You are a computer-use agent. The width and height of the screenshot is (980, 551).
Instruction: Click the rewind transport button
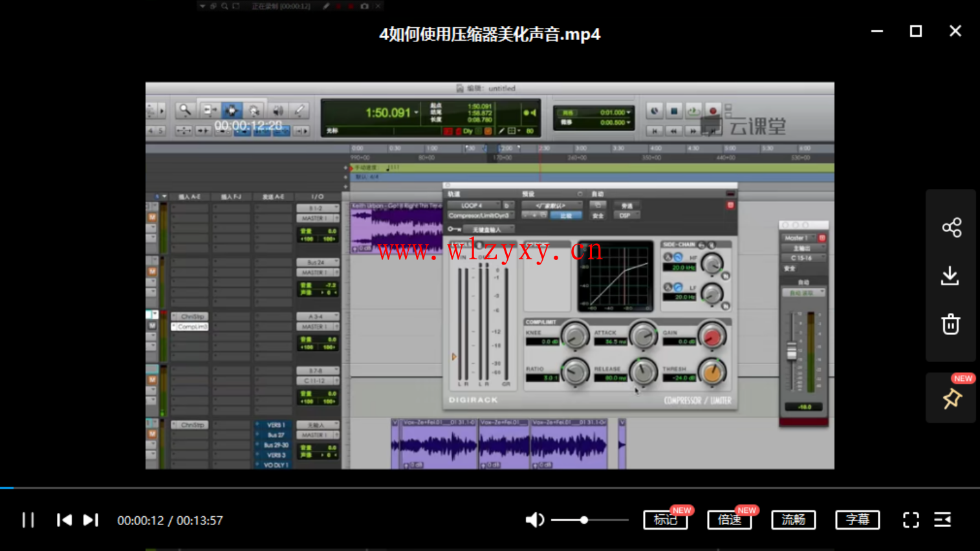pyautogui.click(x=673, y=131)
